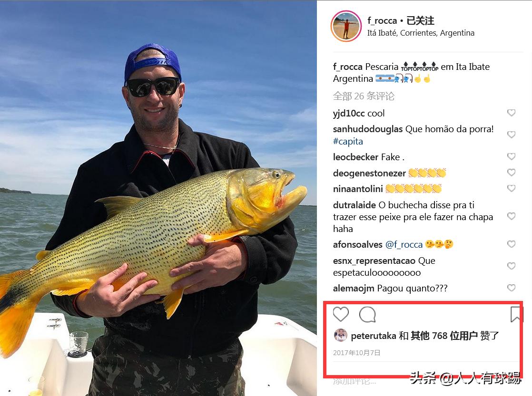Viewport: 532px width, 396px height.
Task: Open the #capita hashtag
Action: click(348, 141)
